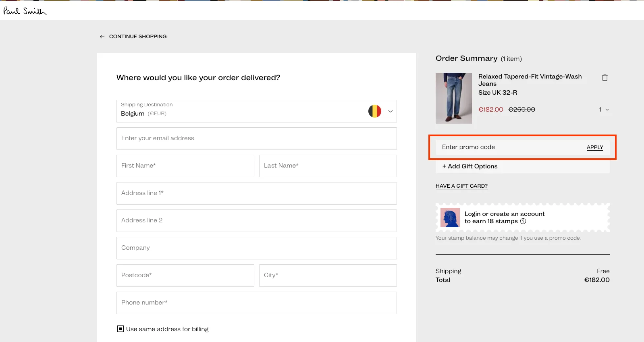Toggle Use same address for billing
Viewport: 644px width, 342px height.
120,329
